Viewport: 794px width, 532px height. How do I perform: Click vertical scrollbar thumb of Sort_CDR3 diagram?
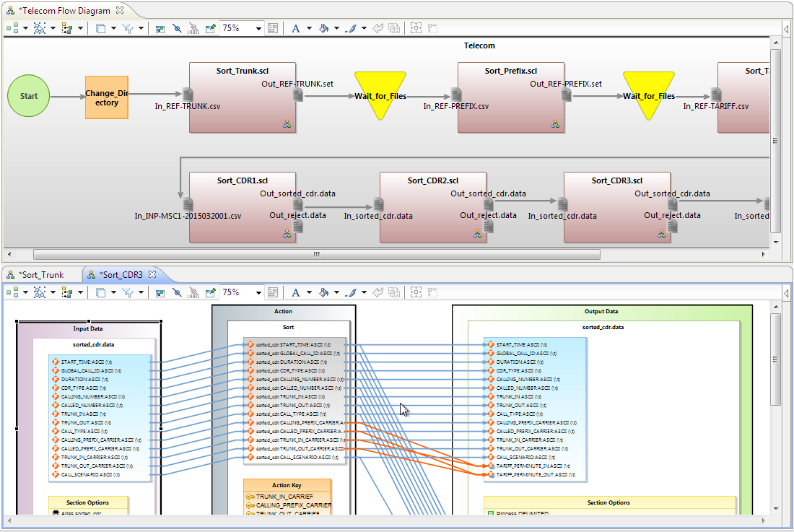pyautogui.click(x=775, y=359)
